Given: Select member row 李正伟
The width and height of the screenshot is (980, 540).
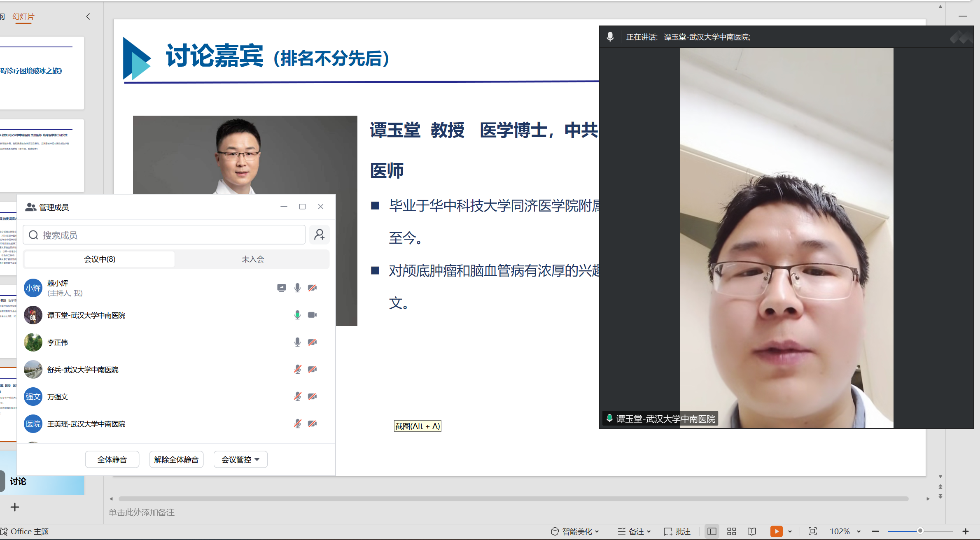Looking at the screenshot, I should [176, 342].
